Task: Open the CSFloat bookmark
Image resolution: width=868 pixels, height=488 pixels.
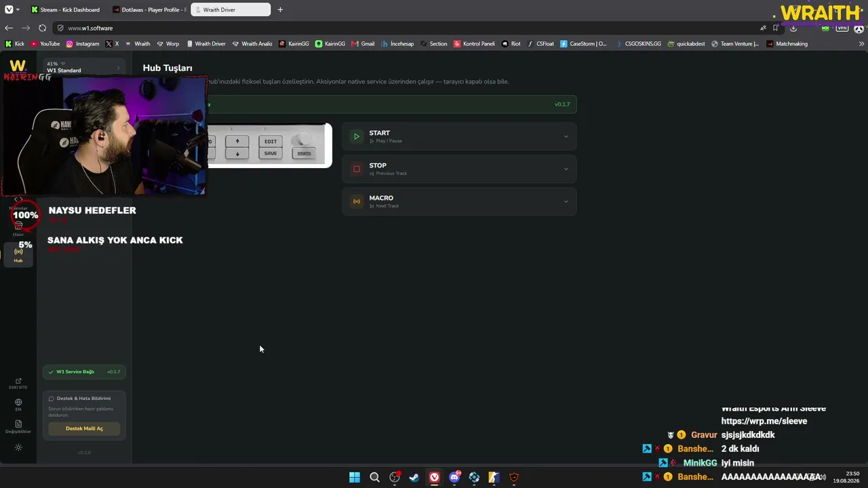Action: click(540, 44)
